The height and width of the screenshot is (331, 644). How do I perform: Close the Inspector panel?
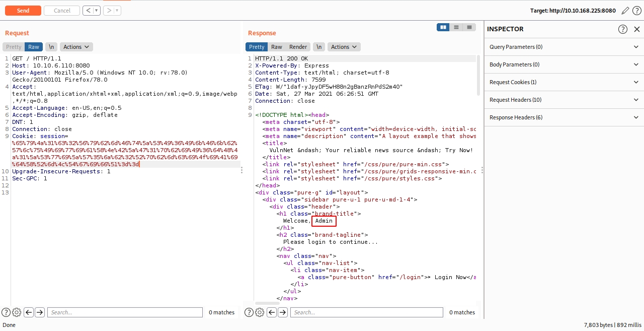(637, 29)
